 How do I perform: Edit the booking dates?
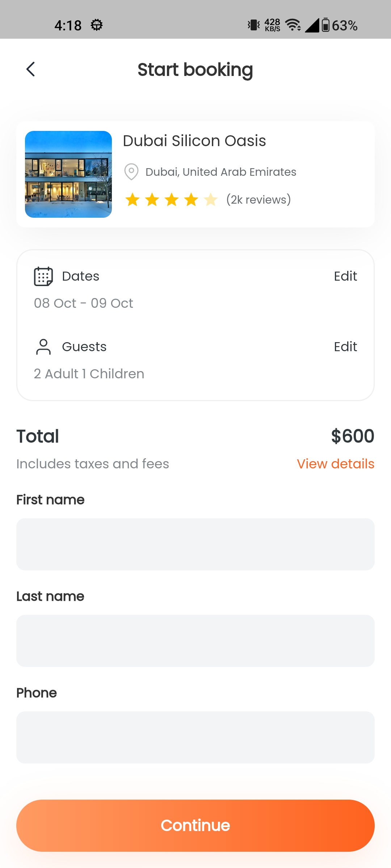tap(345, 276)
